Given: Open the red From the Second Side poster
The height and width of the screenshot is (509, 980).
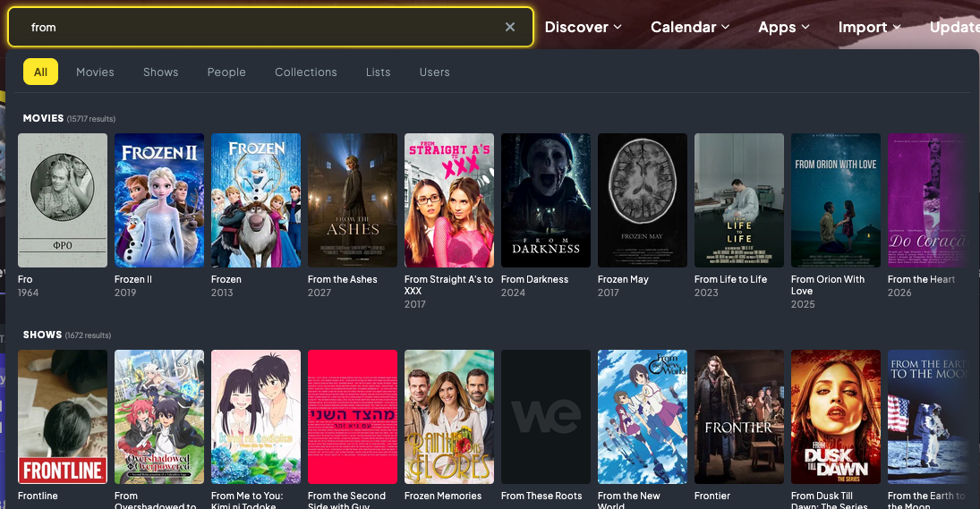Looking at the screenshot, I should click(x=353, y=417).
